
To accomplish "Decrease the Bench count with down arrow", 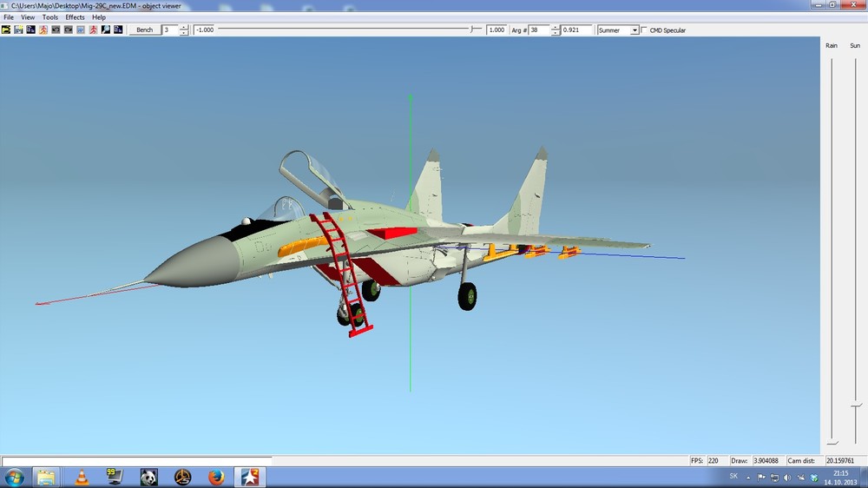I will (x=184, y=33).
